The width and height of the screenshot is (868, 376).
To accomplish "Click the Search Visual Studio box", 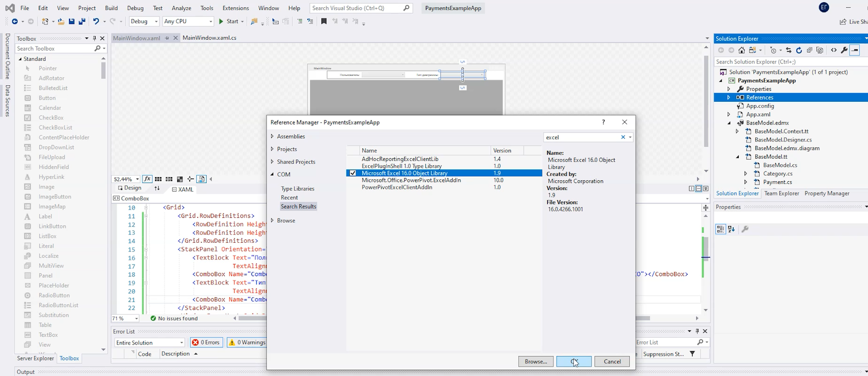I will 361,8.
